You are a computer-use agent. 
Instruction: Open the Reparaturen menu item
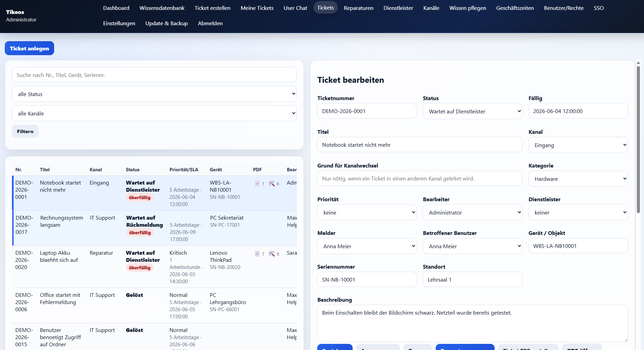pyautogui.click(x=358, y=8)
